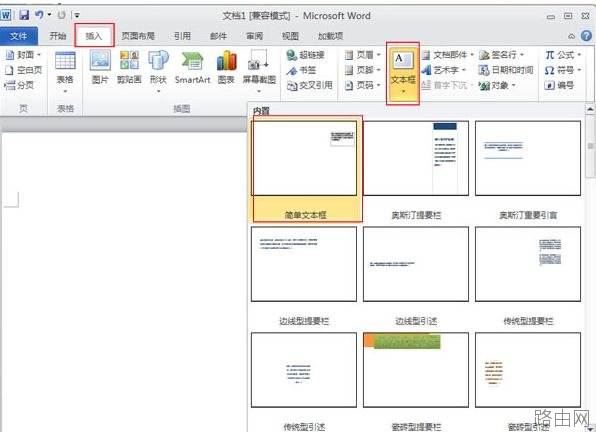Click the Save icon in quick access toolbar
596x432 pixels.
24,15
